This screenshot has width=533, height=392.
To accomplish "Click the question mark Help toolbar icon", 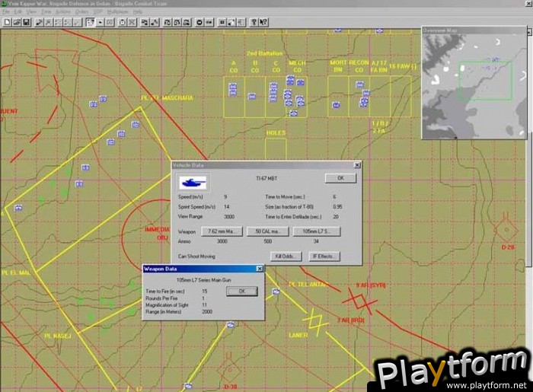I will [x=254, y=22].
